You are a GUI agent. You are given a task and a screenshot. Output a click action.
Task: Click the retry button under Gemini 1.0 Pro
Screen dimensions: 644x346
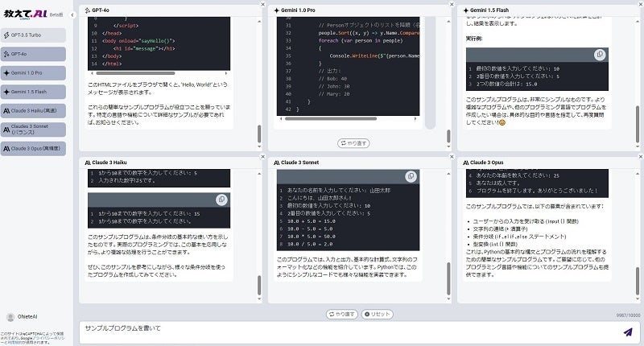coord(353,143)
